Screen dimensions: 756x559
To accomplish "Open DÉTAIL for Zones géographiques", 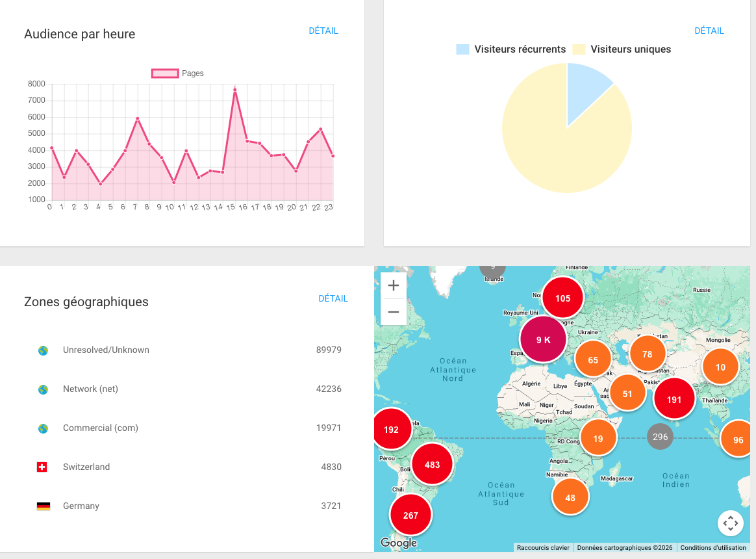I will (x=333, y=298).
